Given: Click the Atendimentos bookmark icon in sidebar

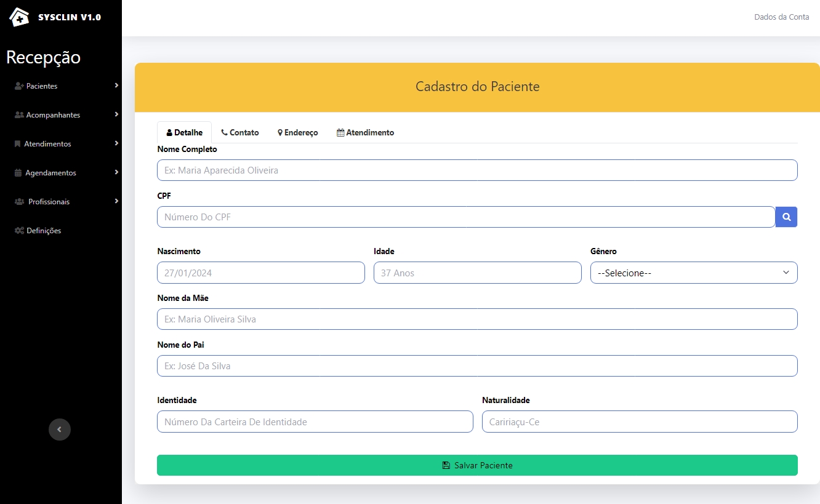Looking at the screenshot, I should point(17,144).
